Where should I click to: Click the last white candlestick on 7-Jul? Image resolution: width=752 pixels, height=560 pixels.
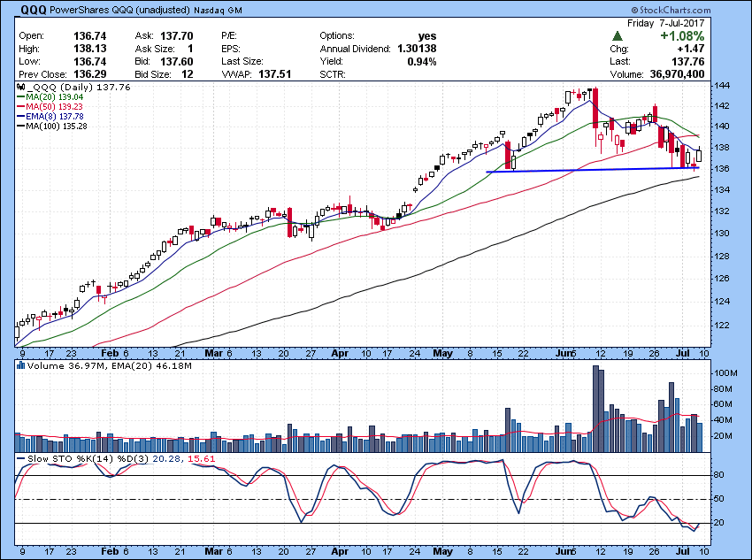click(x=699, y=156)
